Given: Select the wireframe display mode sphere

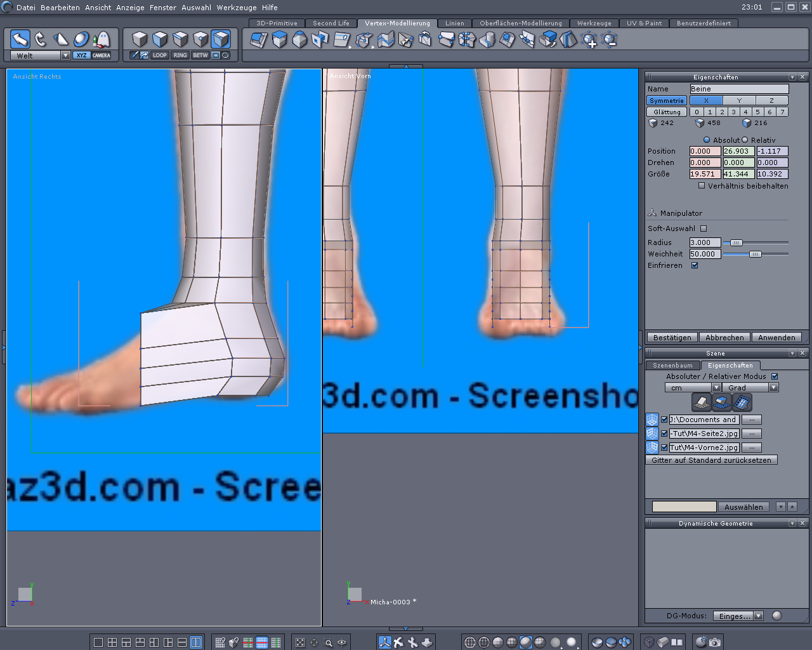Looking at the screenshot, I should (x=470, y=642).
